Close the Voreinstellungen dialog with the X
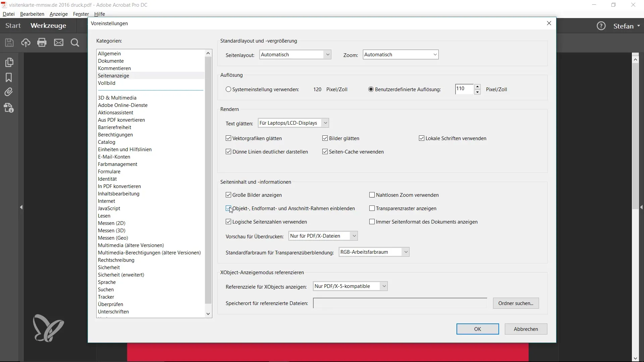The height and width of the screenshot is (362, 644). click(549, 23)
